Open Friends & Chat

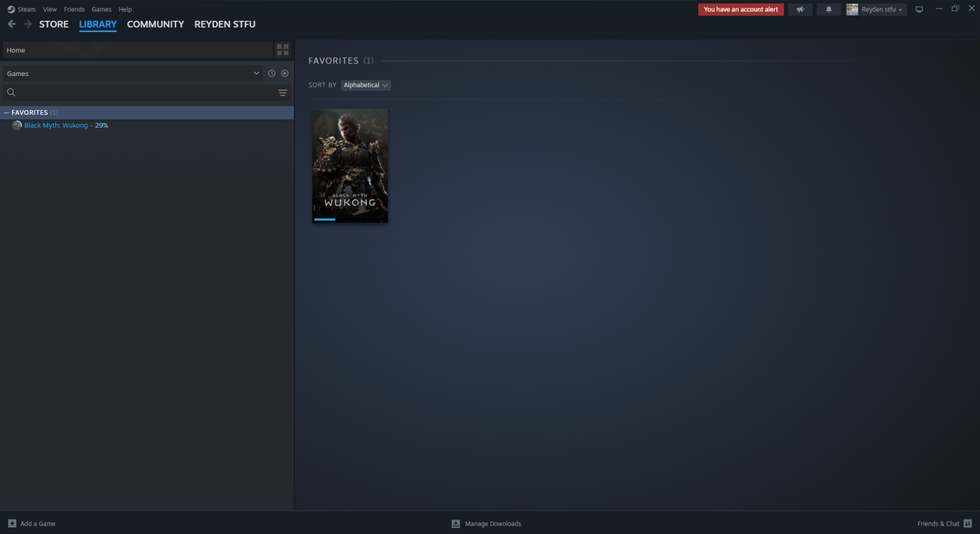945,523
